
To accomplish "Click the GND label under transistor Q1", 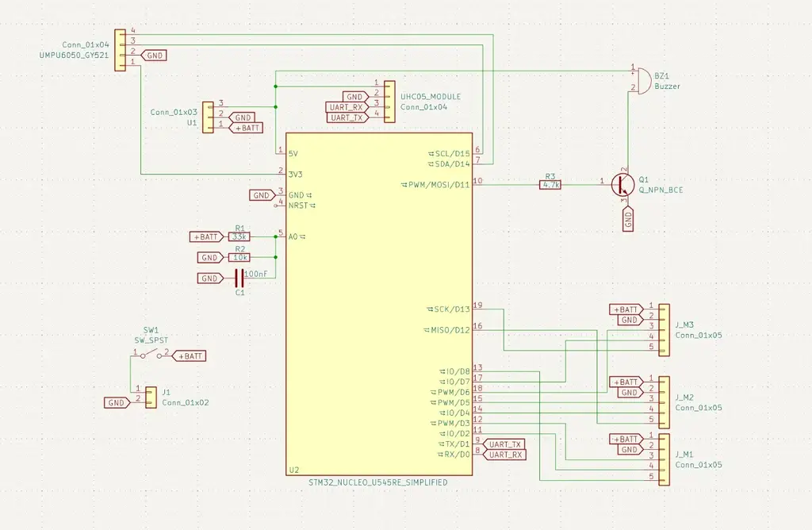I will pos(628,219).
